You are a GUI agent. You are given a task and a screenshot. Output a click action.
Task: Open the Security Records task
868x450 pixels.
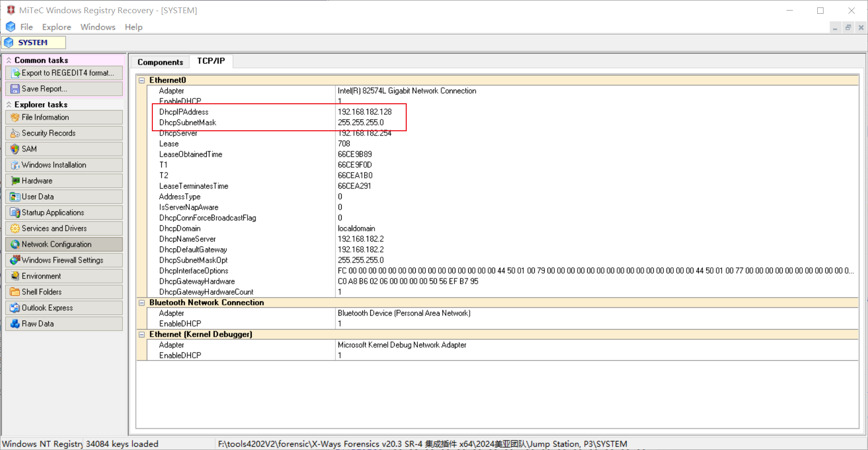pyautogui.click(x=64, y=133)
